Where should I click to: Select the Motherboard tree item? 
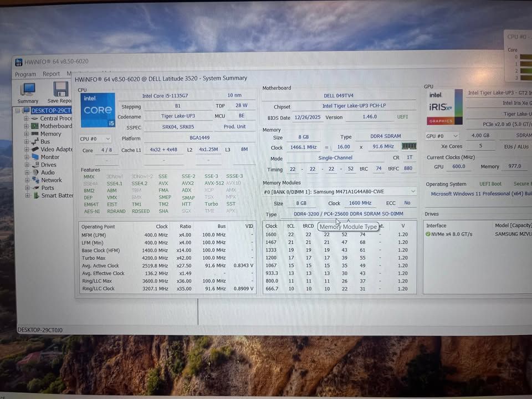pos(56,126)
